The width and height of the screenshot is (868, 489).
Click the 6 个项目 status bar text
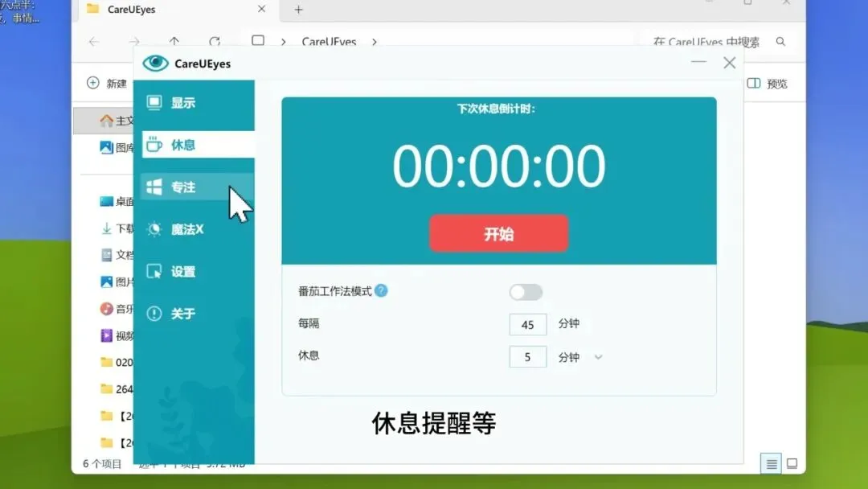tap(102, 464)
